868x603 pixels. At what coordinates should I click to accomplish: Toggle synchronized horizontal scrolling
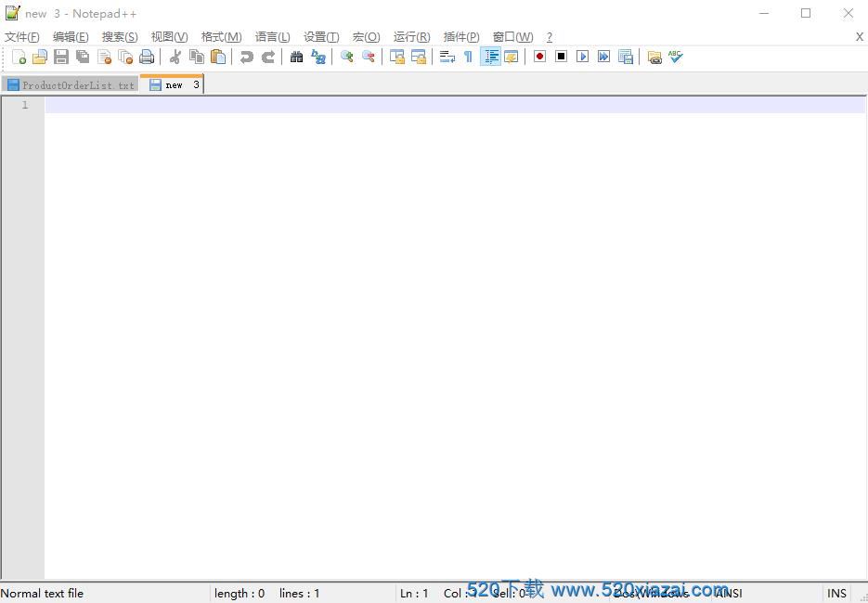pyautogui.click(x=419, y=57)
